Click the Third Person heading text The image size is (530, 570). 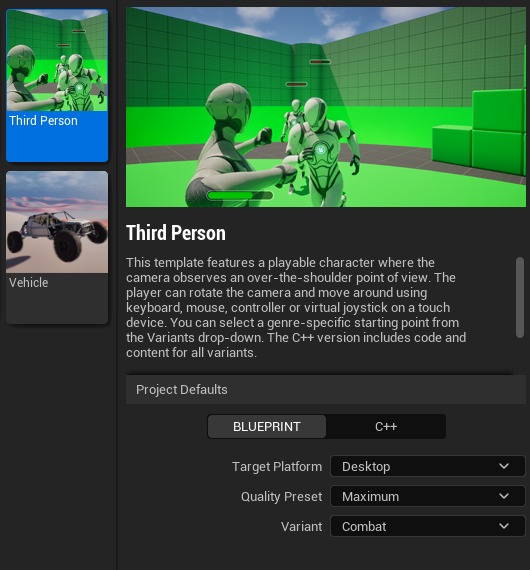(x=176, y=233)
